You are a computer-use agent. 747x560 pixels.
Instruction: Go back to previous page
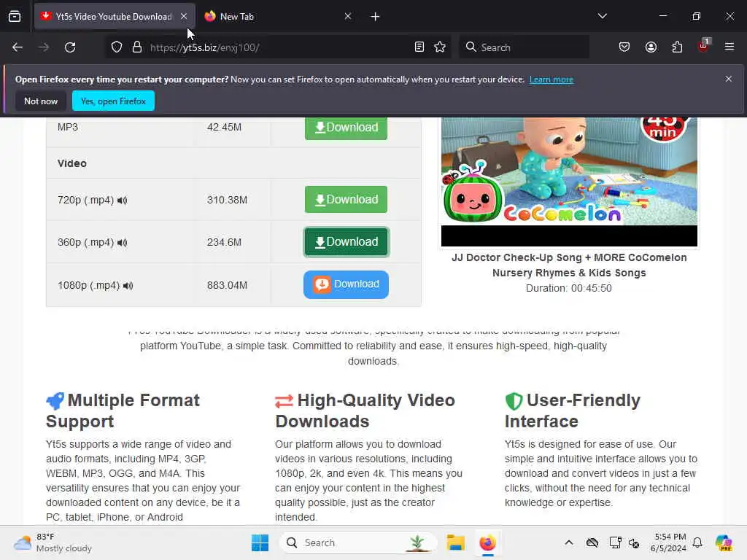18,47
